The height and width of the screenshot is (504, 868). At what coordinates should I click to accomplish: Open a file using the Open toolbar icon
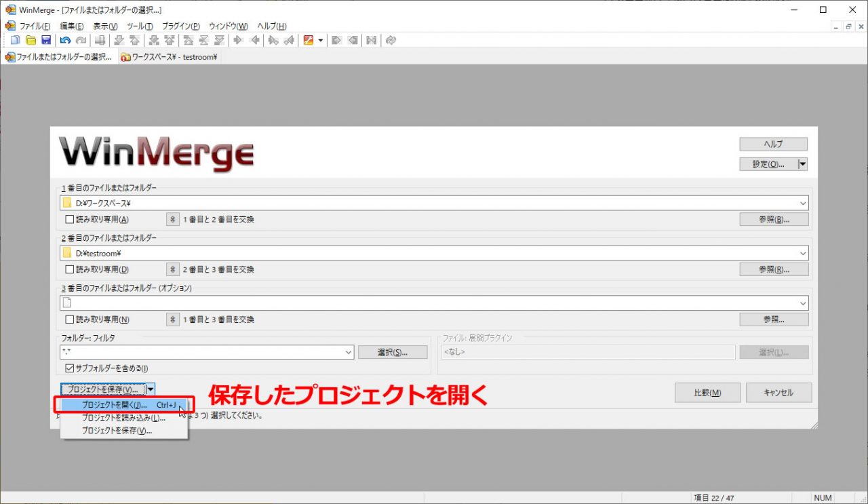[x=31, y=40]
